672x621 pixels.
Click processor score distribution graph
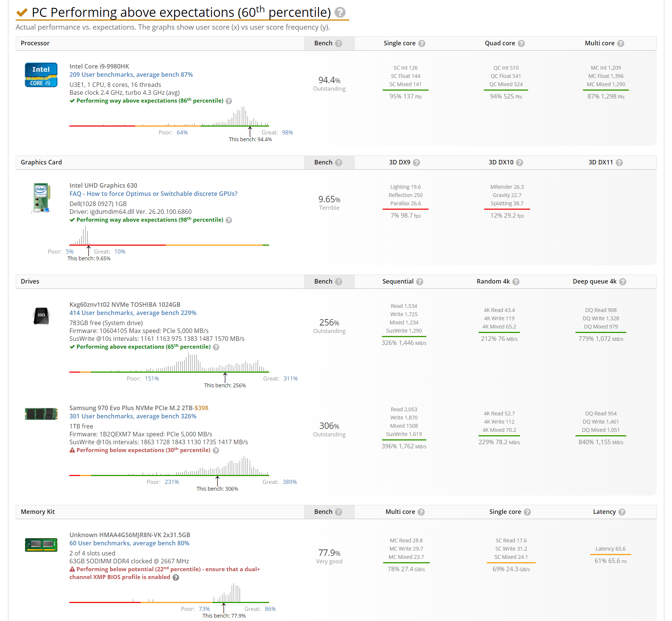[169, 116]
